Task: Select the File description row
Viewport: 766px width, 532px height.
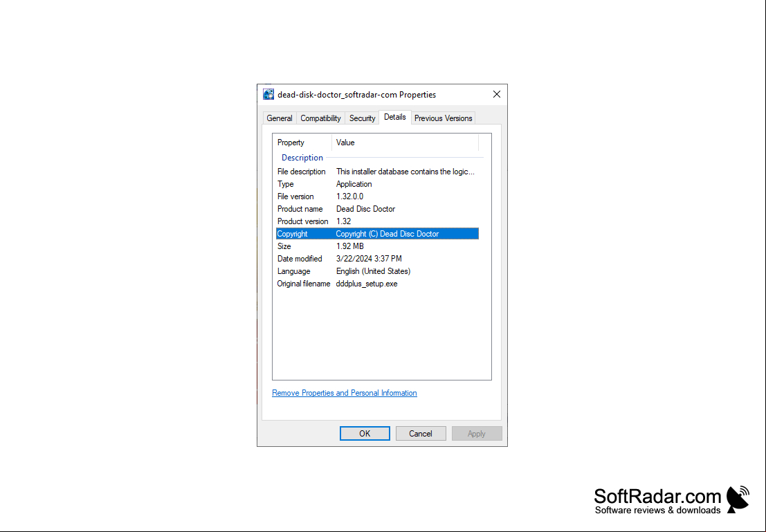Action: pos(377,172)
